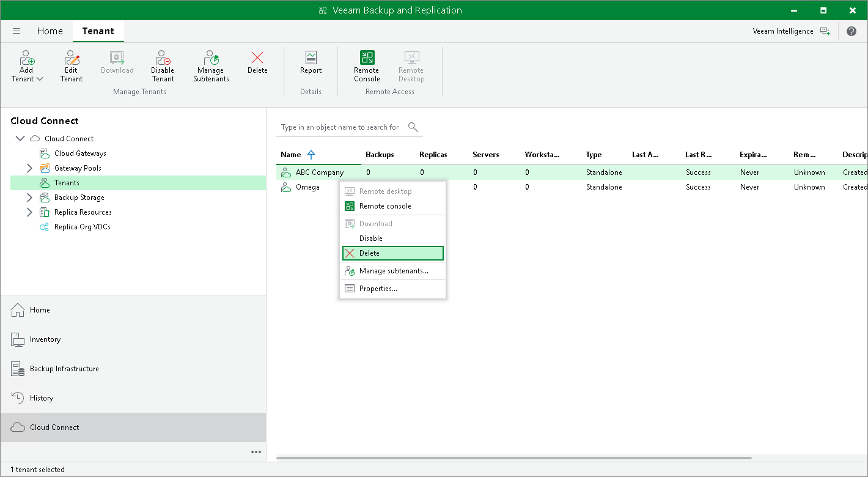Click the horizontal scrollbar of tenant list
Viewport: 868px width, 477px height.
tap(514, 457)
